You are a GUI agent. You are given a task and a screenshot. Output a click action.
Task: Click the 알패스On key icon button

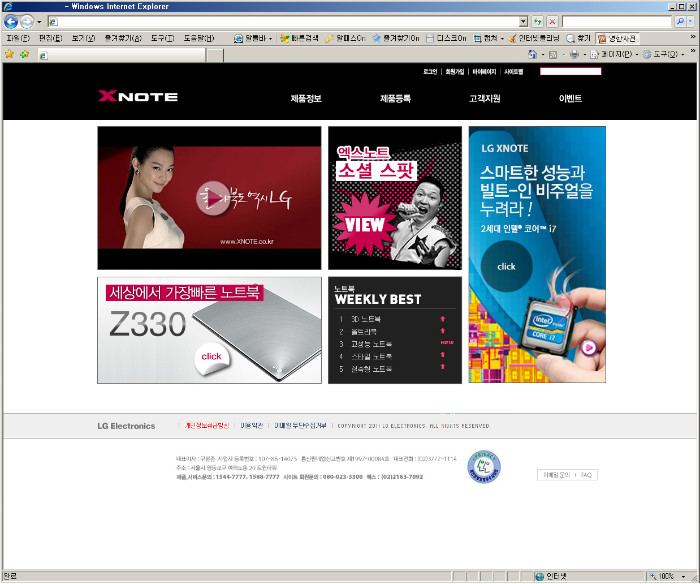click(345, 38)
